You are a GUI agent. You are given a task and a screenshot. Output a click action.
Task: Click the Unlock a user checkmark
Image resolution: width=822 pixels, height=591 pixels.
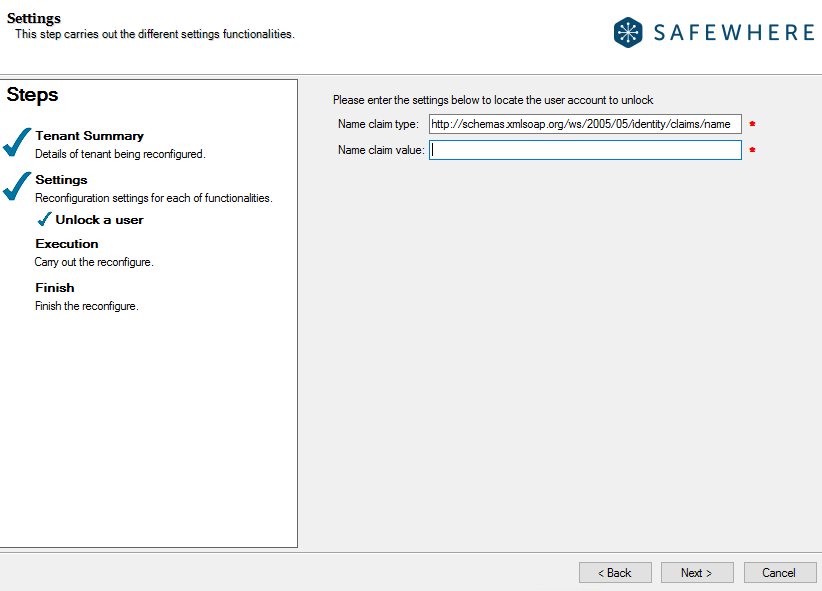[x=45, y=219]
